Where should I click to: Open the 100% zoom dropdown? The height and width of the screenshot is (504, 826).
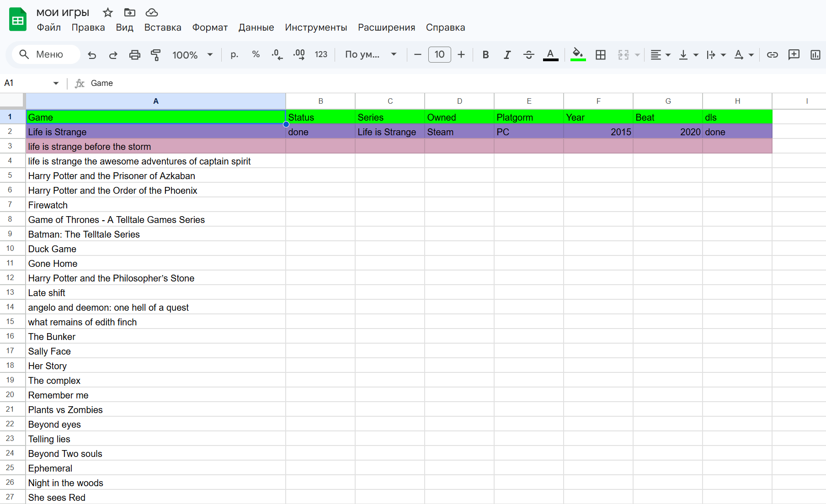(192, 55)
